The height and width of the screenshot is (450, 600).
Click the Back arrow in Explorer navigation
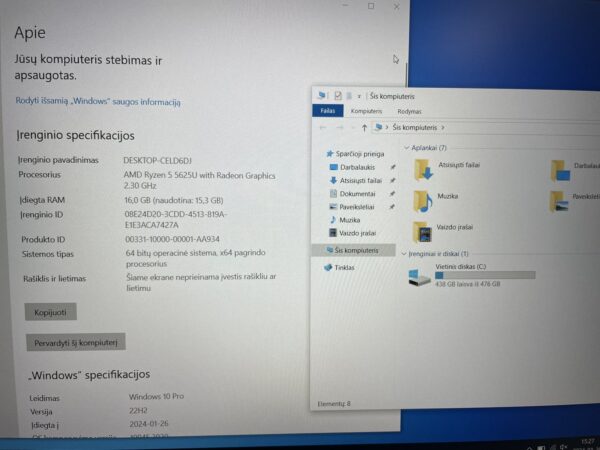[323, 127]
